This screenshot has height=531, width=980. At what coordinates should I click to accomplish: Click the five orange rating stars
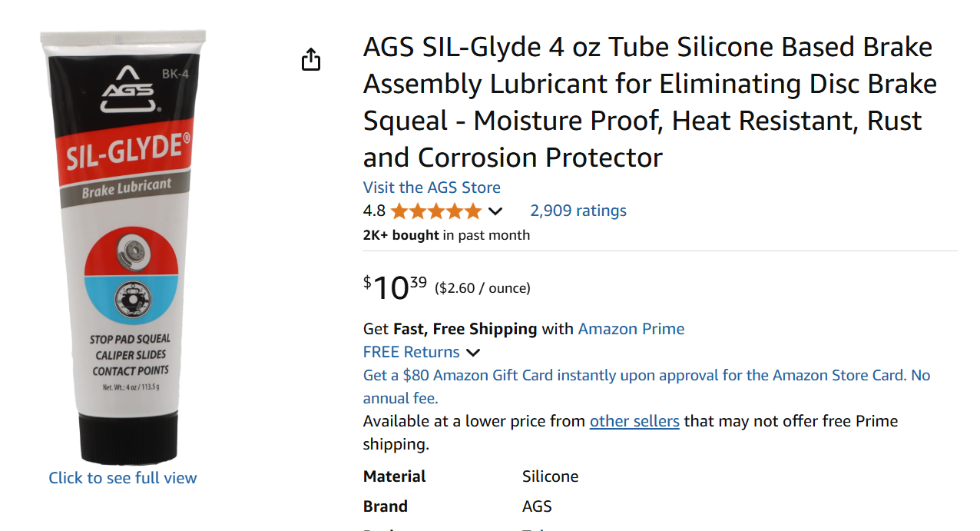click(435, 211)
